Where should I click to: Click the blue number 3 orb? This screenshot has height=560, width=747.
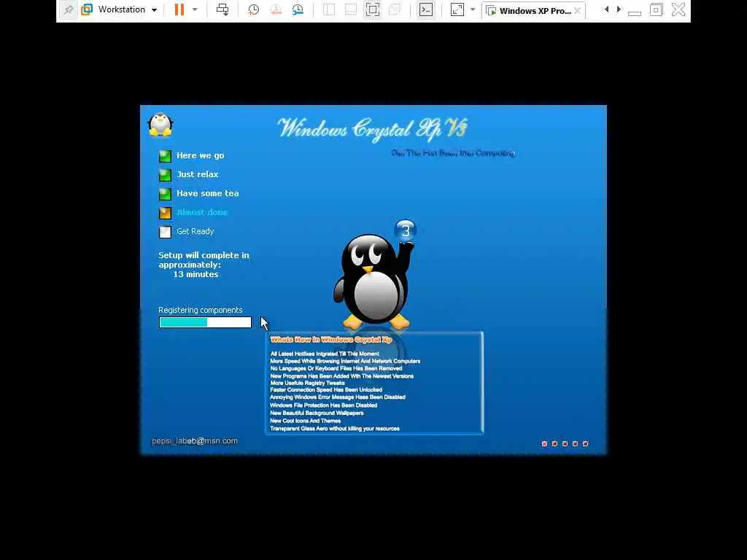pos(406,231)
